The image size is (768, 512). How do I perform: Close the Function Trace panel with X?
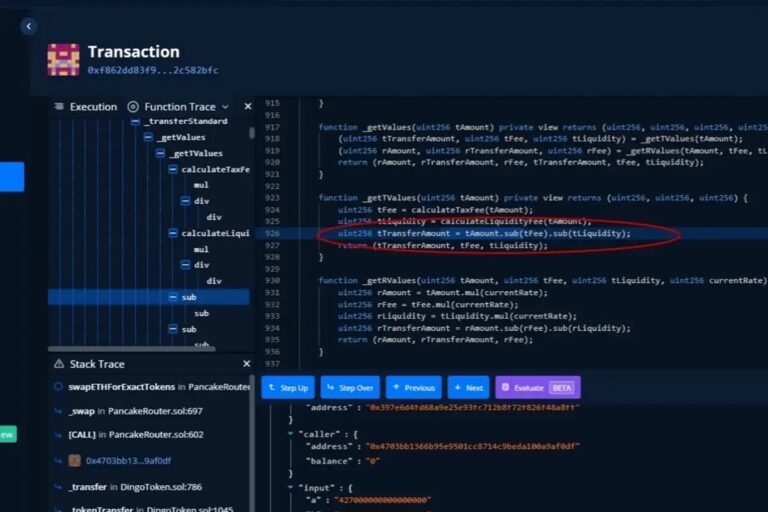coord(248,107)
